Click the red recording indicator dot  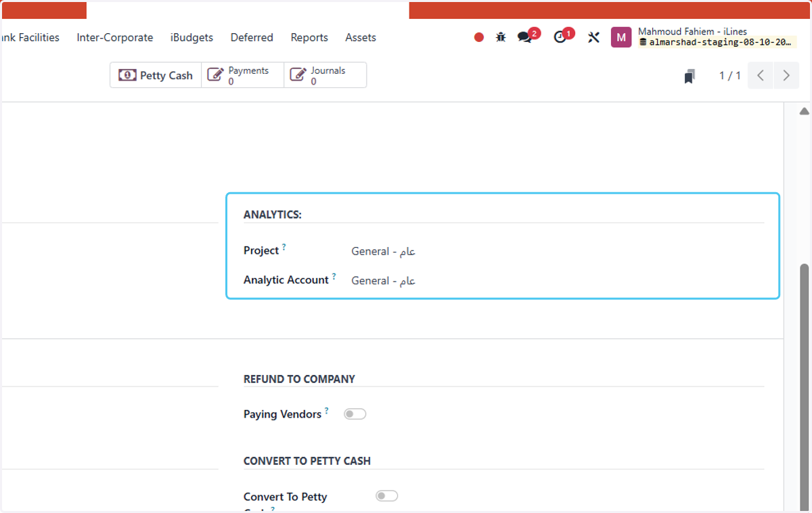coord(479,37)
